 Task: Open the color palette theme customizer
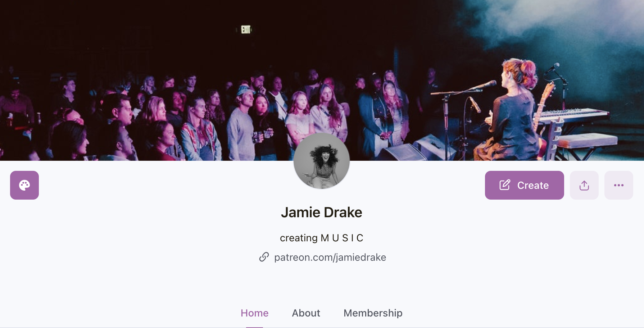click(24, 185)
